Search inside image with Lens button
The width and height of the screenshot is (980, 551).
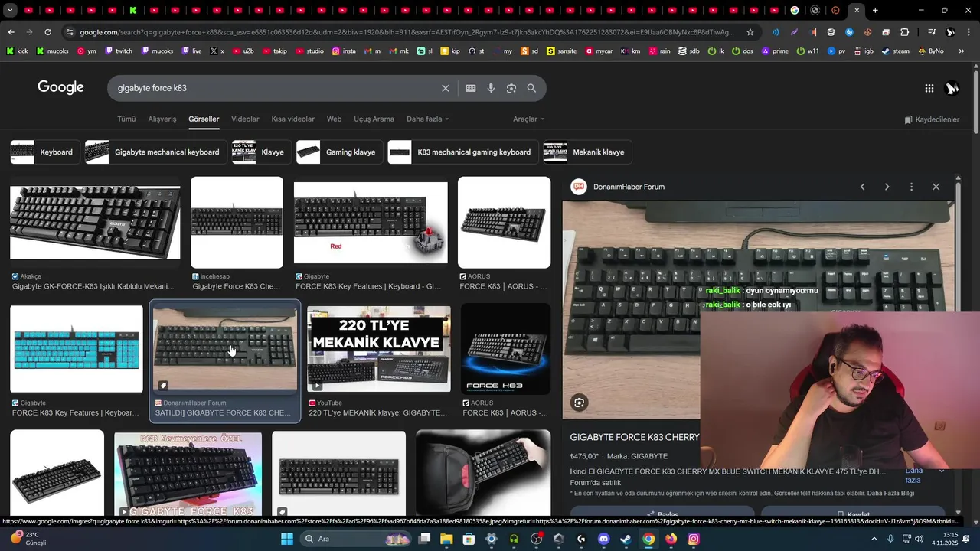click(x=579, y=403)
